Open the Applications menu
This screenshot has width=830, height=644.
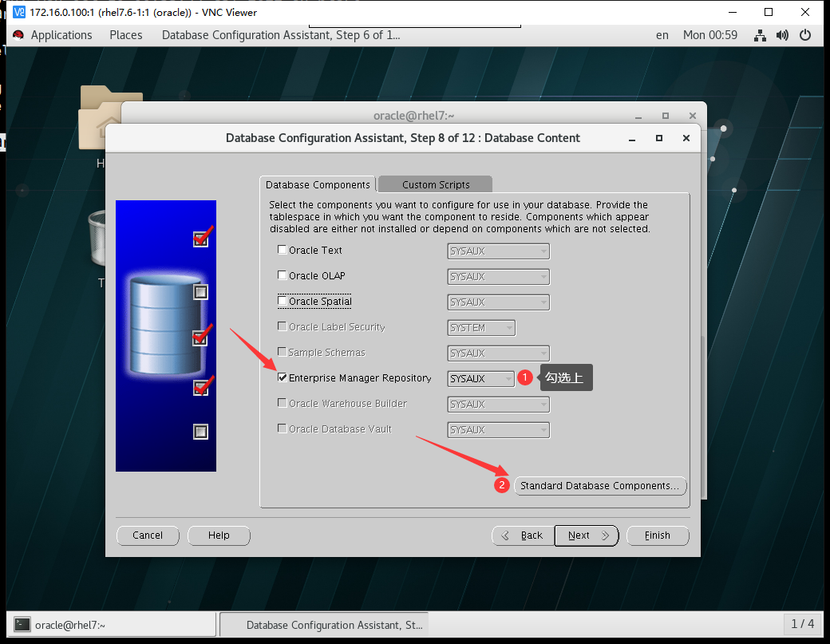pos(61,35)
